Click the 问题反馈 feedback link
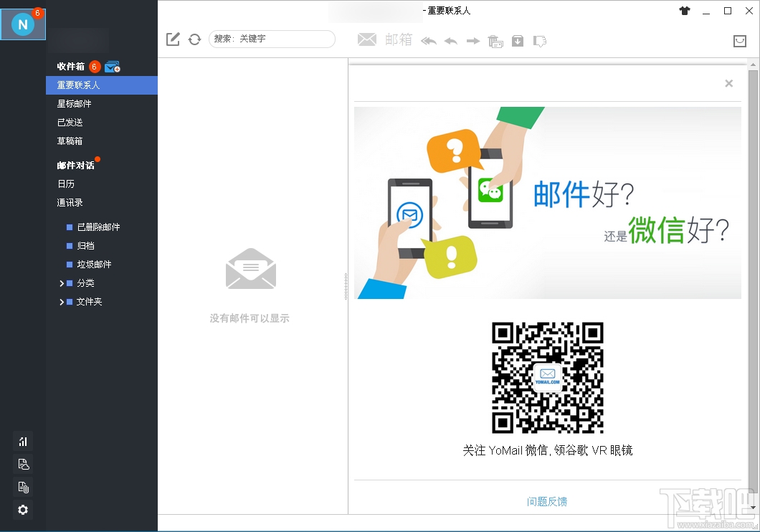 click(547, 501)
